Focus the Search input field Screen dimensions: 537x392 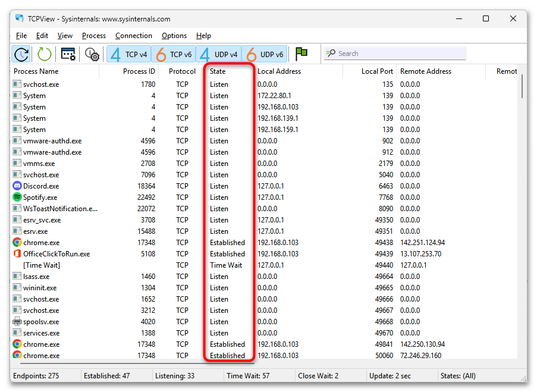tap(395, 54)
